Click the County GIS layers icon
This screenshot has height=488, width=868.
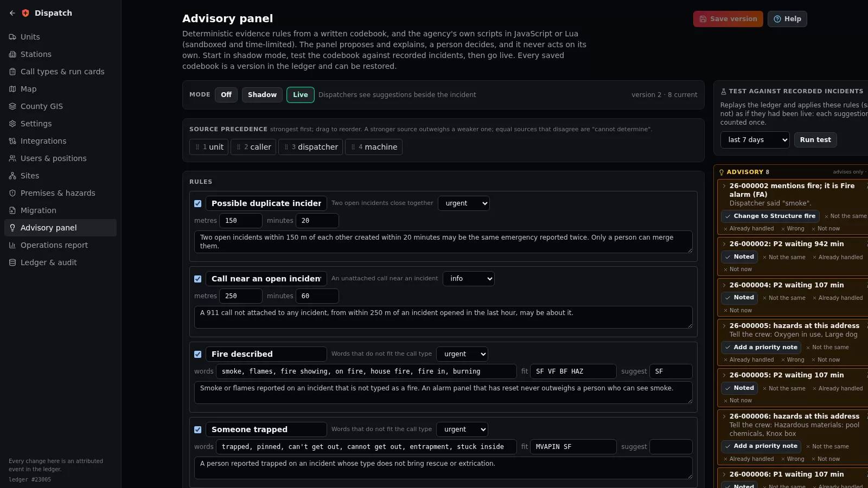12,106
